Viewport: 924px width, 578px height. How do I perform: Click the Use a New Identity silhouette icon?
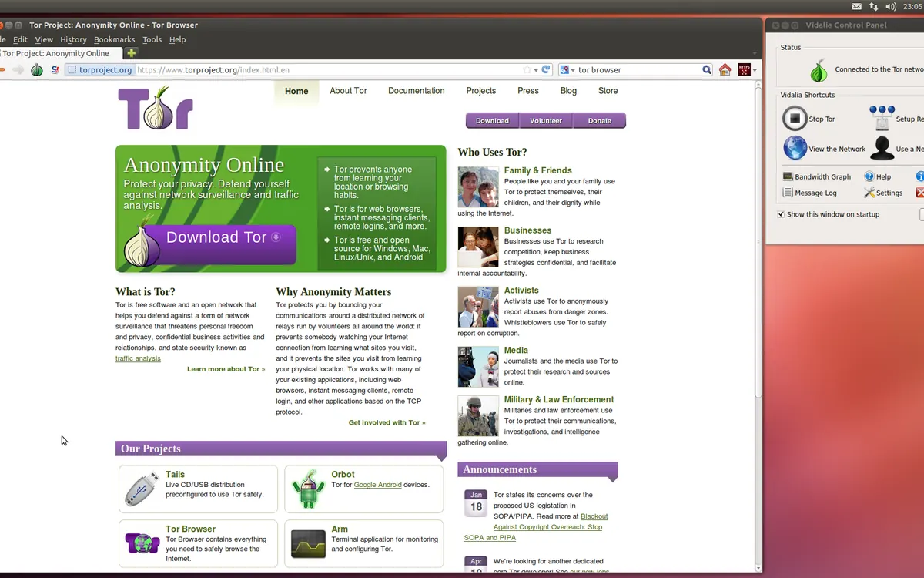882,148
